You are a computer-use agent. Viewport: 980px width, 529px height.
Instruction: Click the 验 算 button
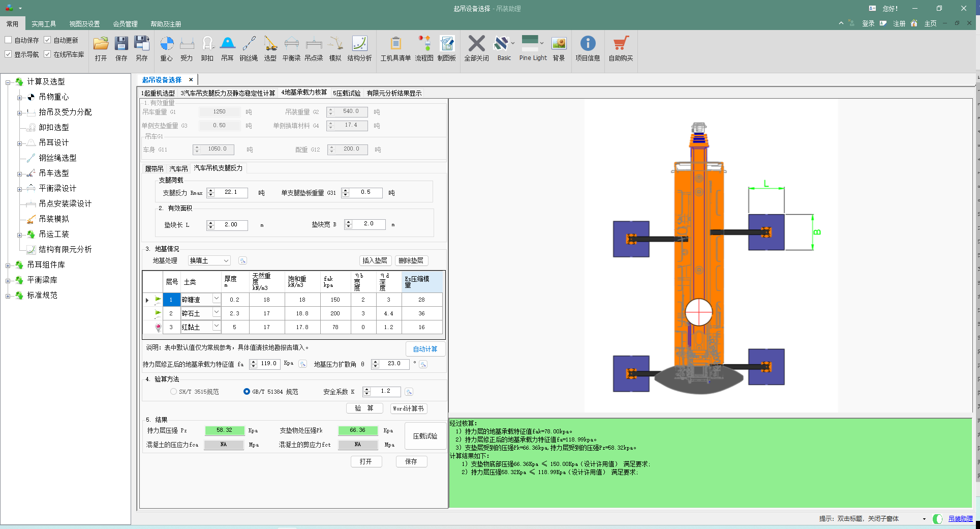pyautogui.click(x=364, y=408)
